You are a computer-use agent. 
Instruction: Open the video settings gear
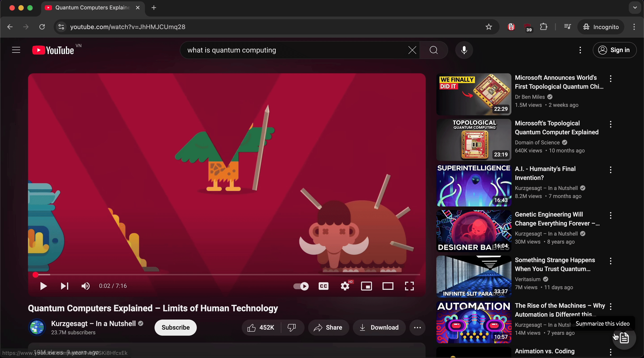[345, 286]
